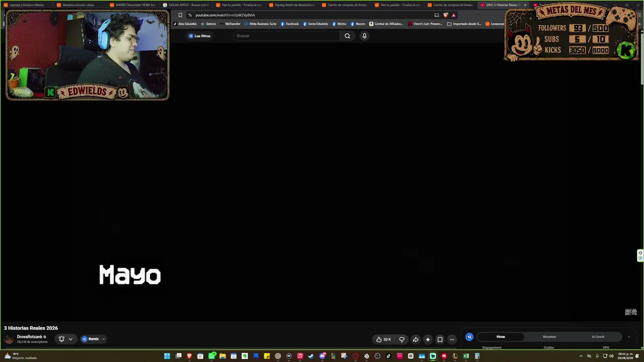Click the video title 3 Historias Reales 2026
Viewport: 644px width, 362px height.
[x=31, y=328]
